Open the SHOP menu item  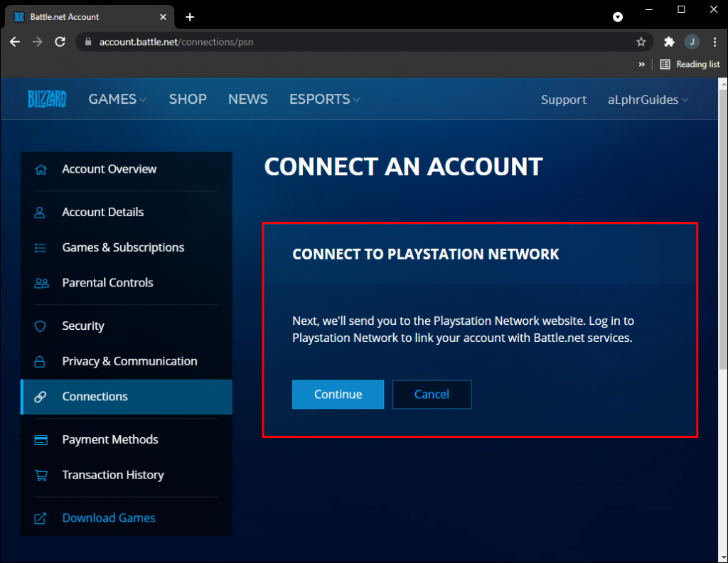(188, 99)
